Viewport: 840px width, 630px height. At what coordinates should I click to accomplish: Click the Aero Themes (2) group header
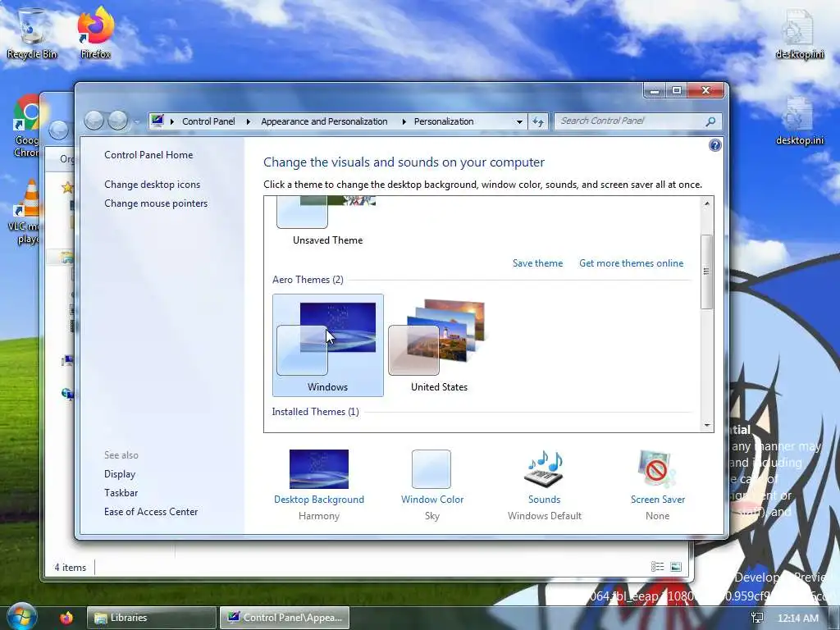[308, 280]
